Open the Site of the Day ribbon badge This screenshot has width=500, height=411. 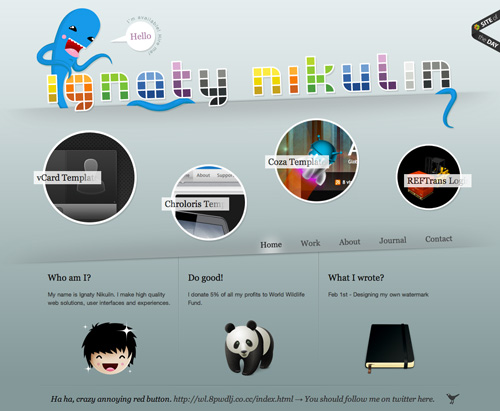pyautogui.click(x=486, y=32)
